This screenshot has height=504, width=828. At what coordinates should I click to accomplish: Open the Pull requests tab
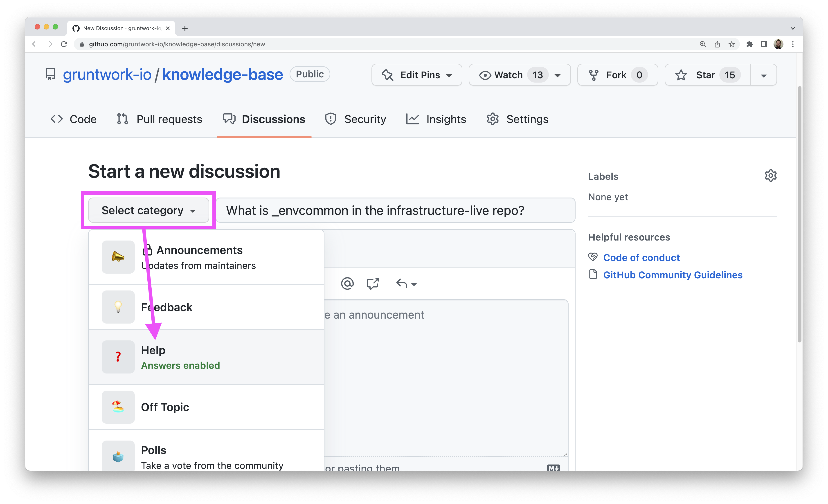tap(159, 119)
